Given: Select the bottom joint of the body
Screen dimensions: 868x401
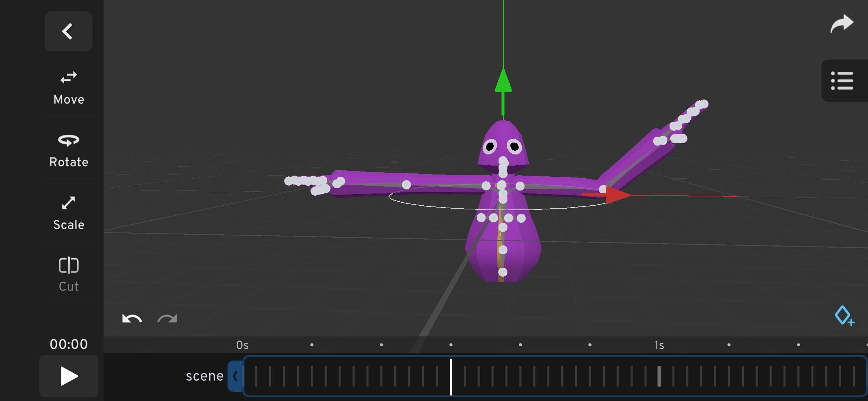Looking at the screenshot, I should 503,272.
